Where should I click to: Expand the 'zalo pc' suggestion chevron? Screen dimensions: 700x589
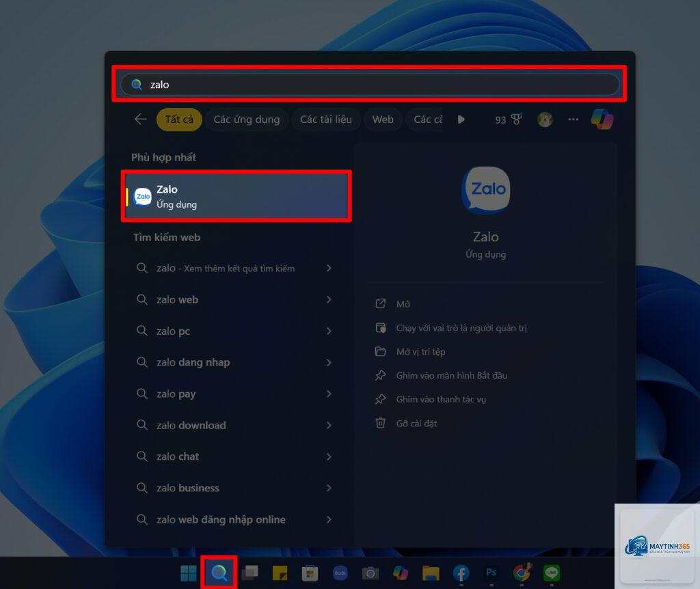(x=329, y=331)
